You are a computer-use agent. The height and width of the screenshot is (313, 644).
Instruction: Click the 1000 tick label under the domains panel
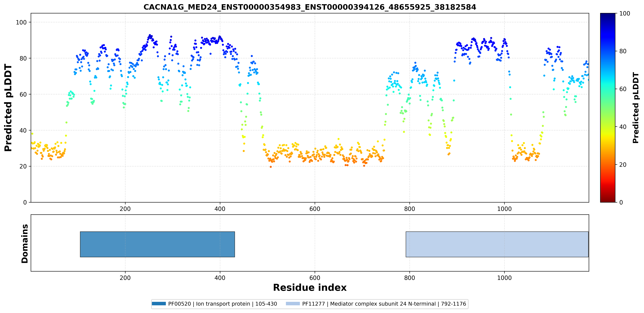[504, 278]
